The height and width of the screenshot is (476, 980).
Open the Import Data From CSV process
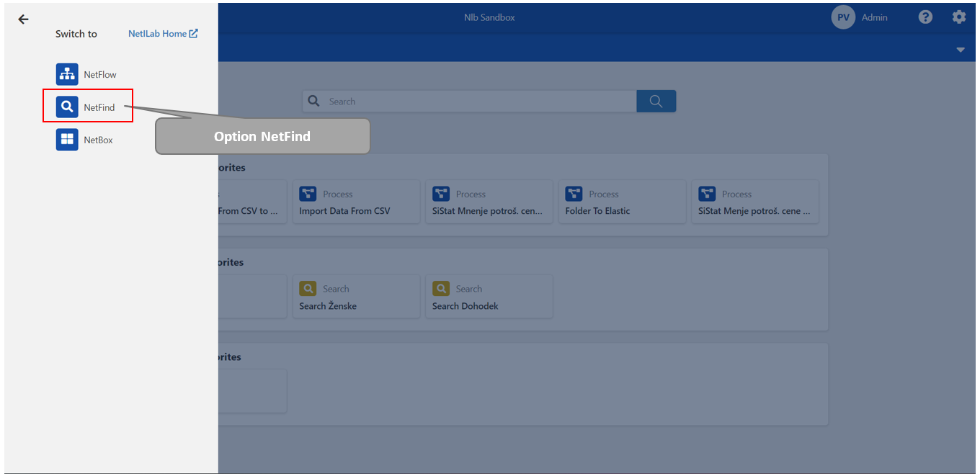click(356, 202)
